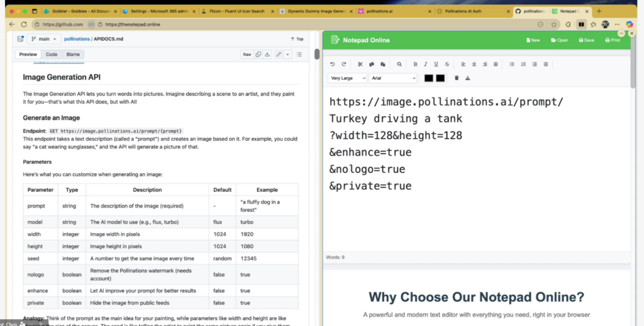Image resolution: width=644 pixels, height=326 pixels.
Task: Open the pollinations repository link
Action: 77,39
